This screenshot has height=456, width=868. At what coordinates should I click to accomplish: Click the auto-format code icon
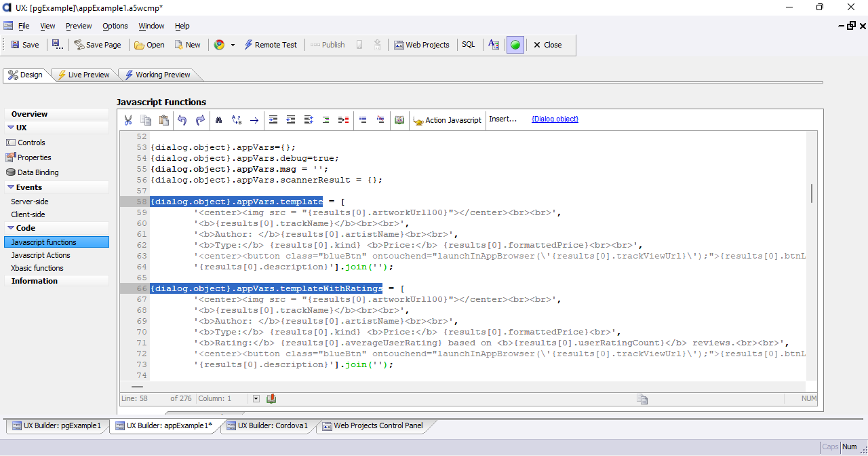(309, 120)
